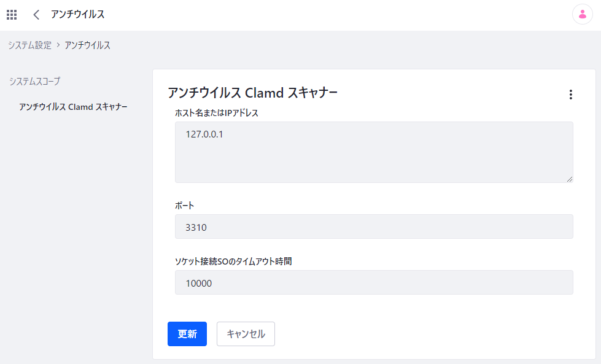The width and height of the screenshot is (601, 364).
Task: Grab the textarea resize handle corner
Action: 570,179
